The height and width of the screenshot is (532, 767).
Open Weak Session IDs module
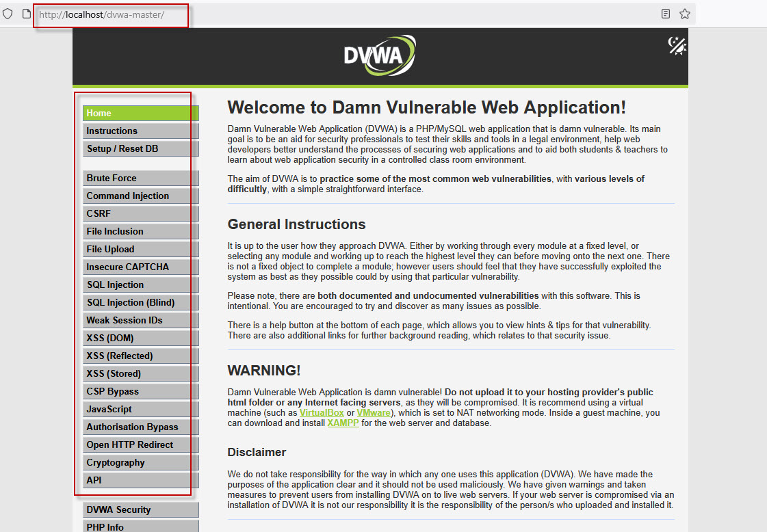click(141, 320)
